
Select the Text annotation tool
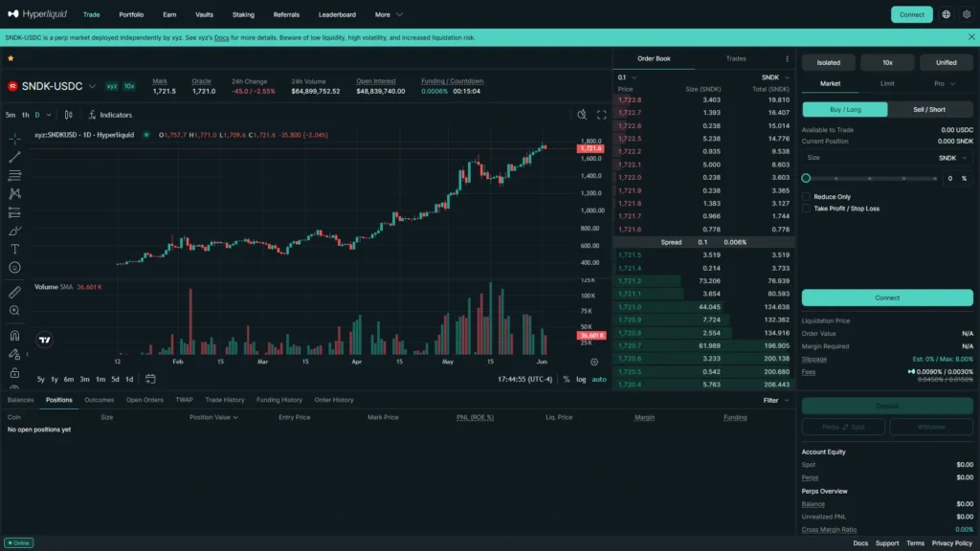tap(14, 250)
